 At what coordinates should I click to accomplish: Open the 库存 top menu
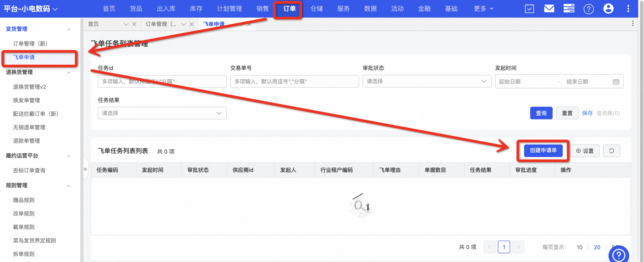(196, 9)
